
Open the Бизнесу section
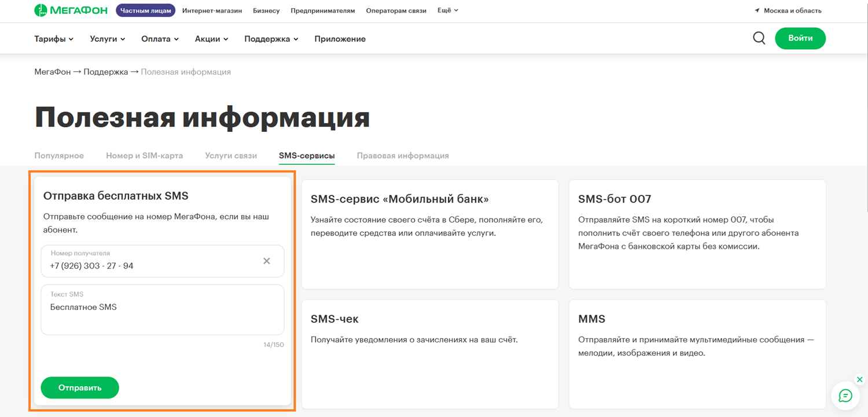tap(266, 10)
